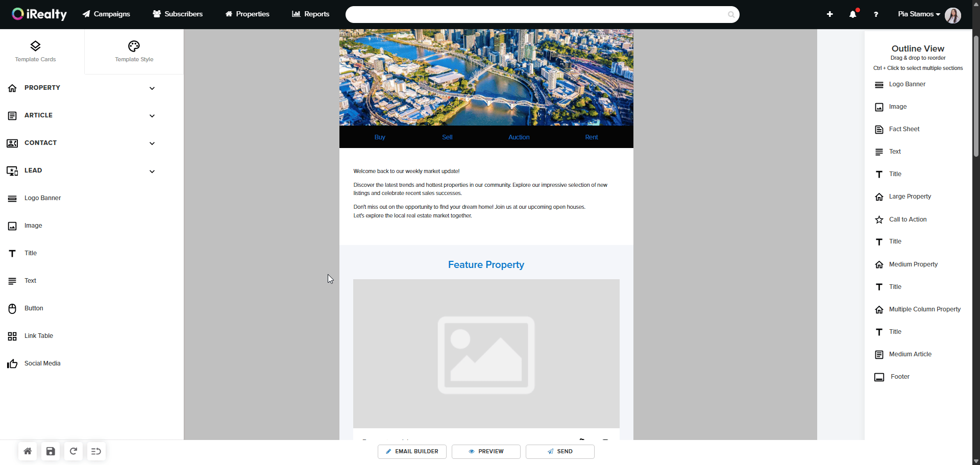
Task: Open the help question mark icon
Action: [x=876, y=14]
